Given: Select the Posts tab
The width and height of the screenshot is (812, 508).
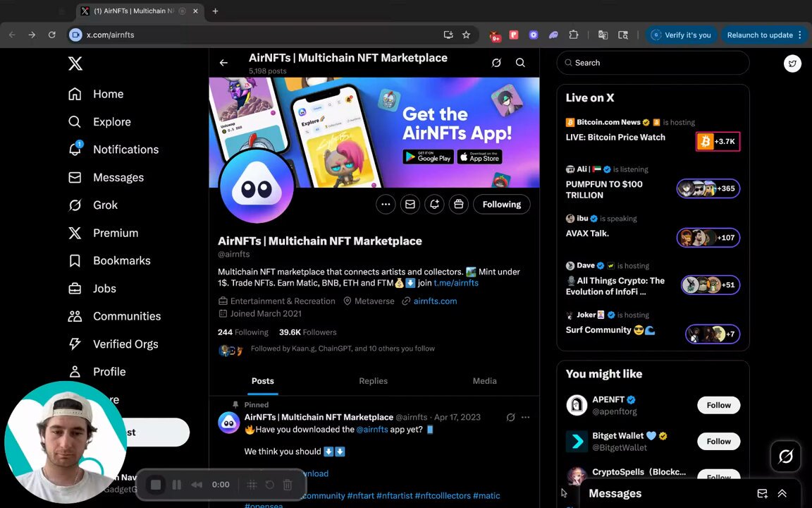Looking at the screenshot, I should click(262, 381).
